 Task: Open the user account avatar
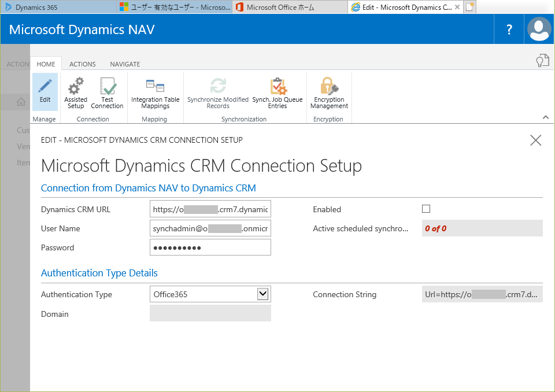539,29
